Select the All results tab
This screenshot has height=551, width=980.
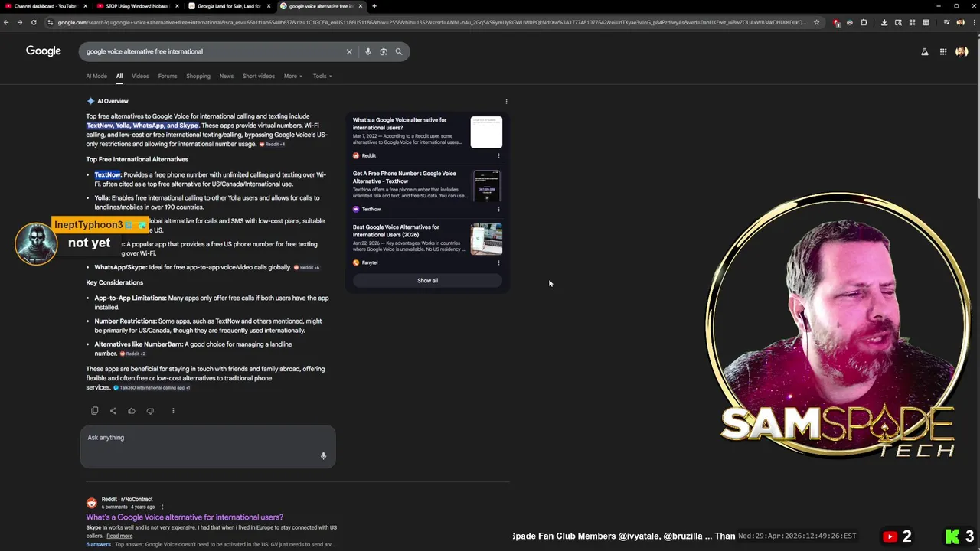coord(119,76)
